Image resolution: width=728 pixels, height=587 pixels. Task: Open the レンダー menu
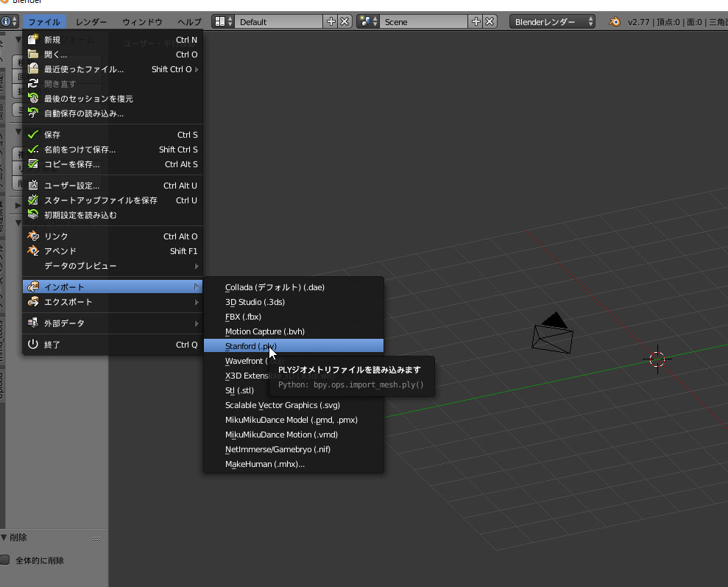pos(91,22)
